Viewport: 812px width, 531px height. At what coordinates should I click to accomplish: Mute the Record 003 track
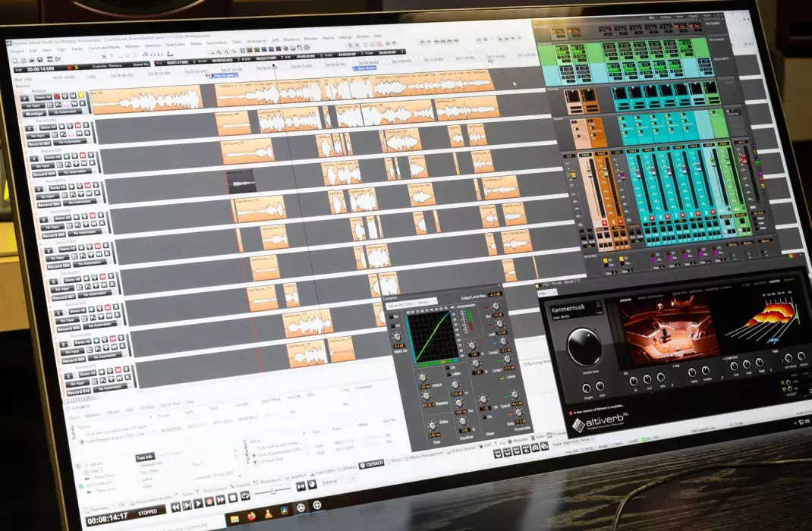pos(77,125)
